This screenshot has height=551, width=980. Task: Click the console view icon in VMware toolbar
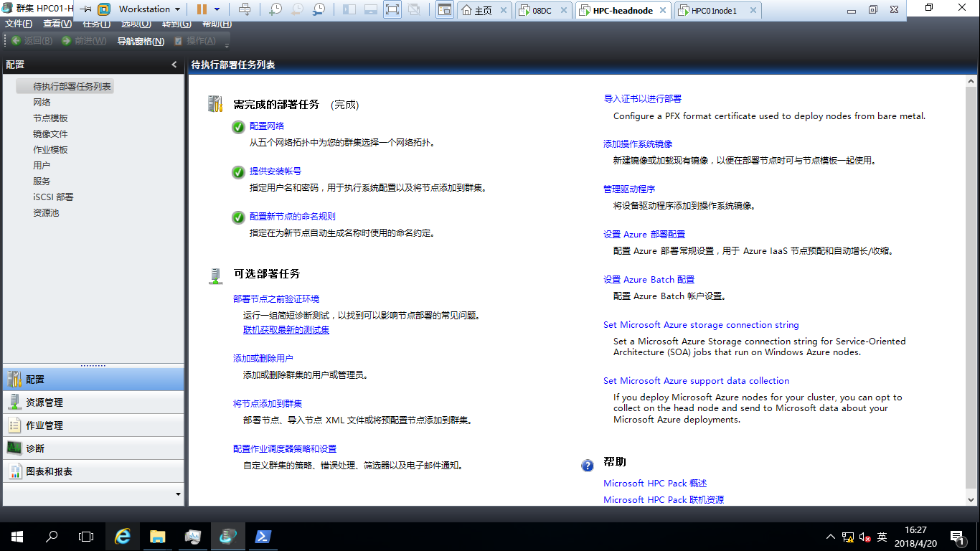click(x=445, y=9)
